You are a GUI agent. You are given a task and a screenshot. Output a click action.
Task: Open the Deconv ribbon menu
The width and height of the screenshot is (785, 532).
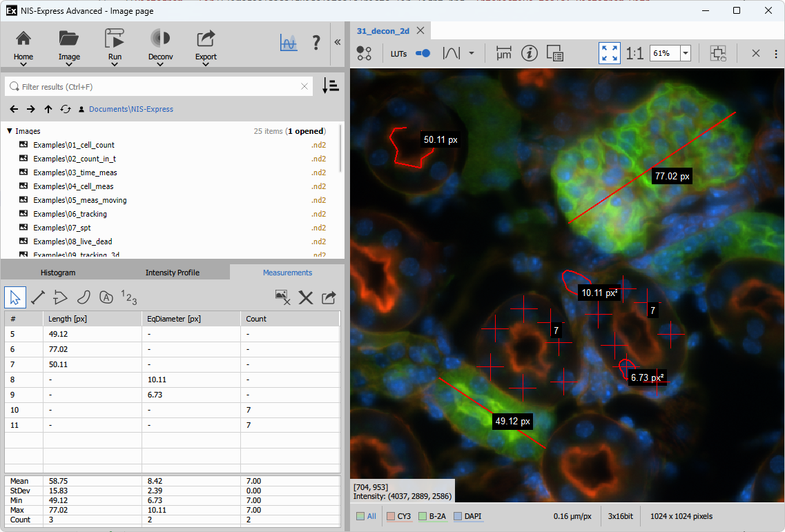tap(160, 46)
